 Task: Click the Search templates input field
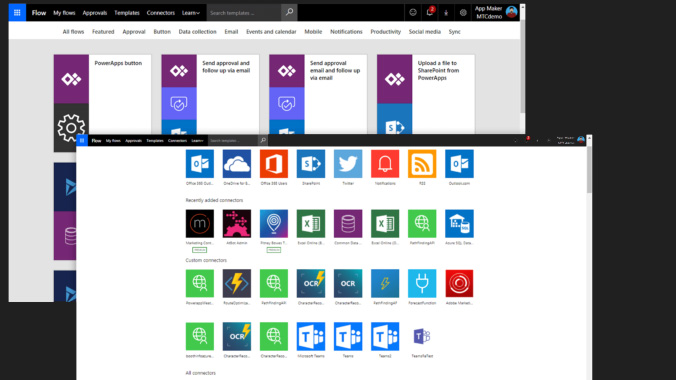point(244,13)
